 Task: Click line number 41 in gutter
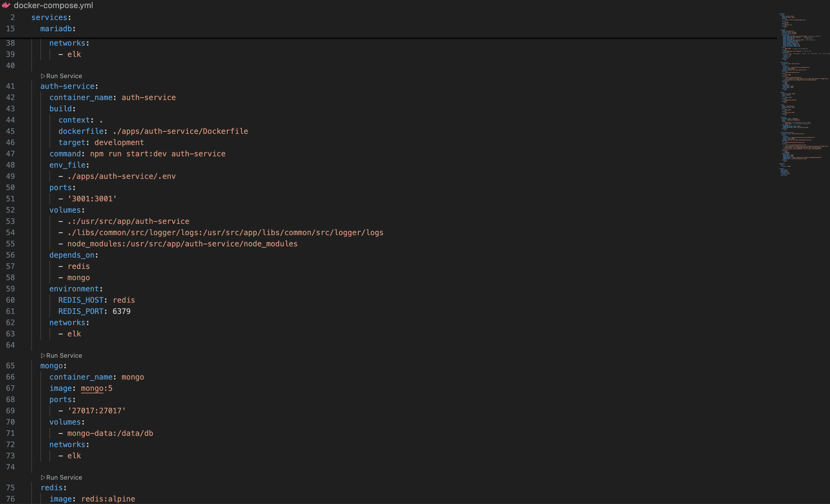coord(10,86)
